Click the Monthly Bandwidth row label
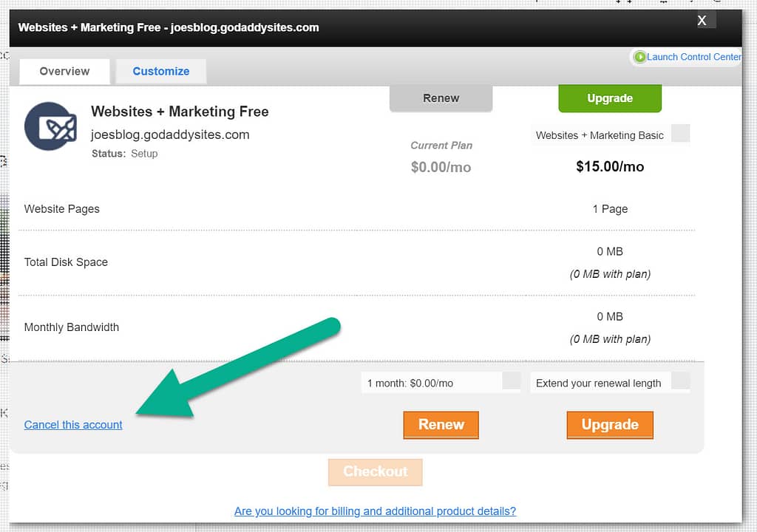757x532 pixels. click(x=72, y=327)
